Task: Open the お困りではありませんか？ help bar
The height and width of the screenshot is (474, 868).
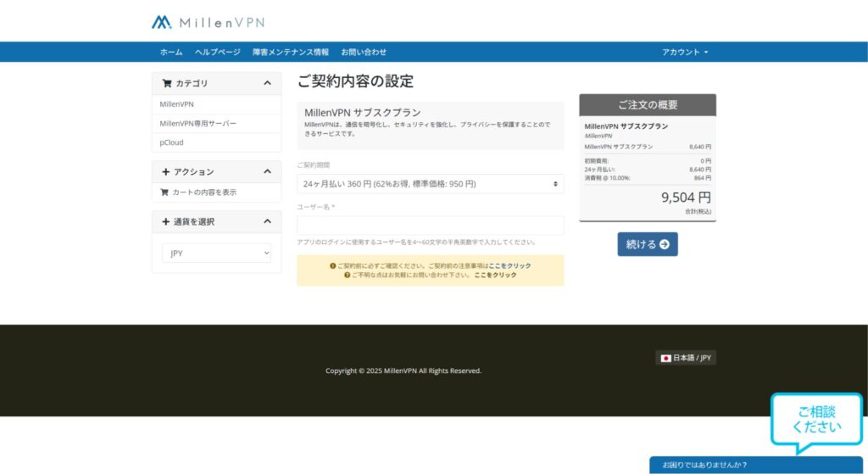Action: tap(755, 466)
